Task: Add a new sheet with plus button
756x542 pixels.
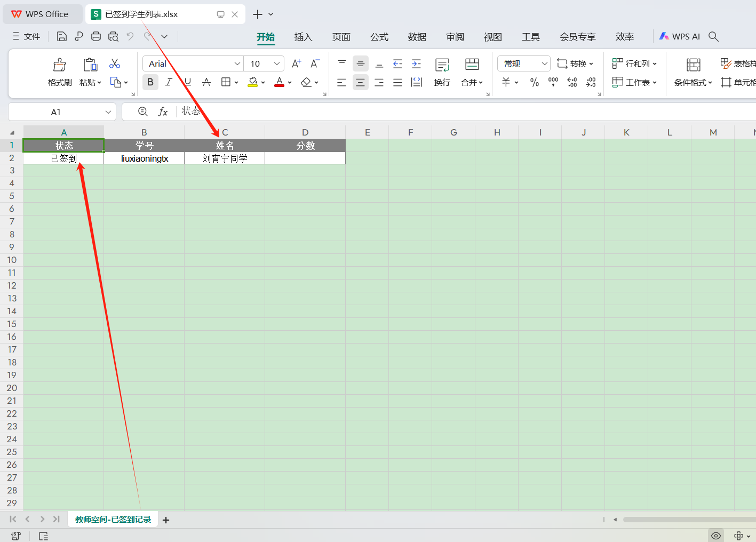Action: [x=166, y=520]
